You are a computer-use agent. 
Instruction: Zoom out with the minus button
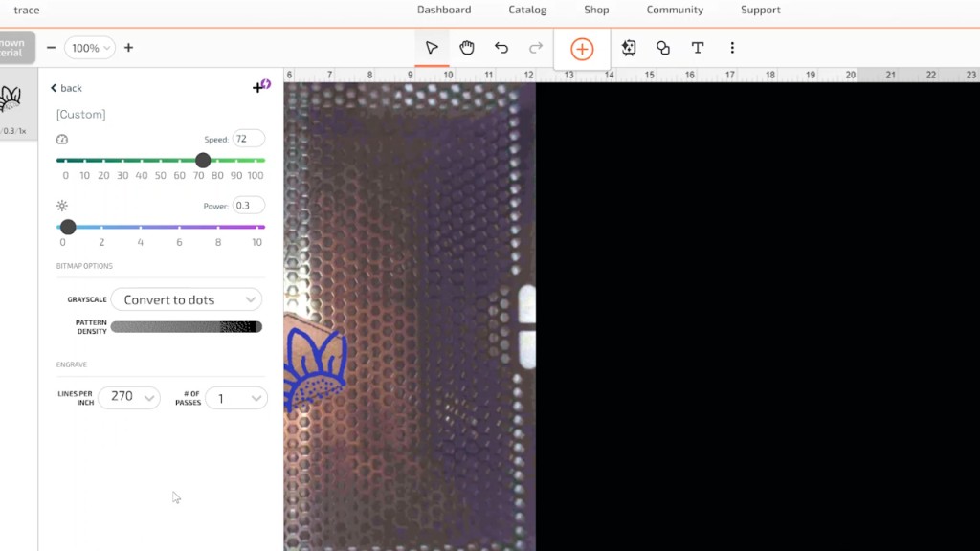(52, 48)
